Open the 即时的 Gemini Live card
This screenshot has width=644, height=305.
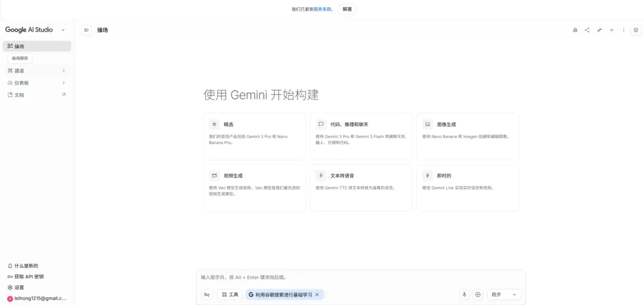click(x=468, y=188)
